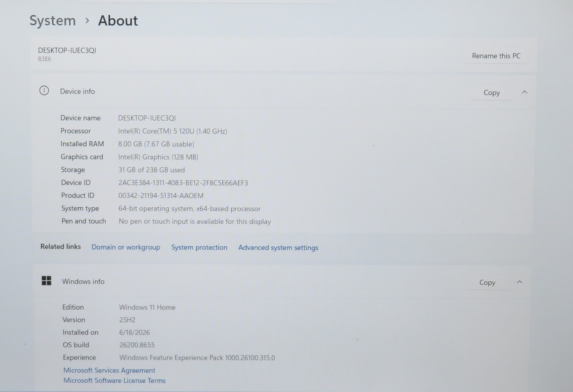Select the OS build value 26200.8655
This screenshot has height=392, width=573.
[x=137, y=345]
